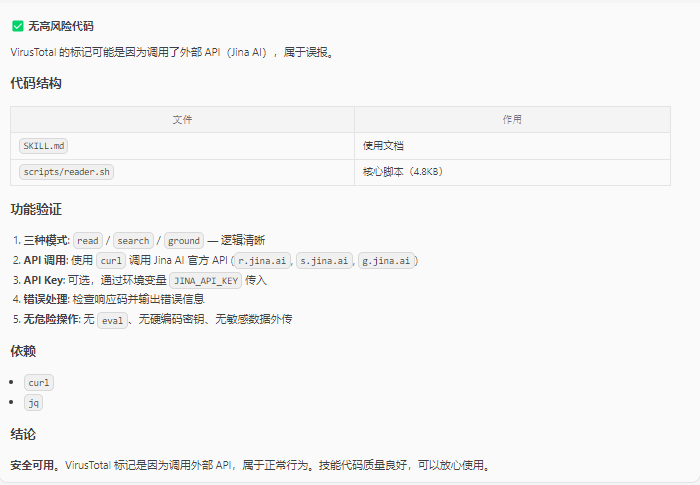The image size is (700, 485).
Task: Select the 作用 table column header
Action: (512, 119)
